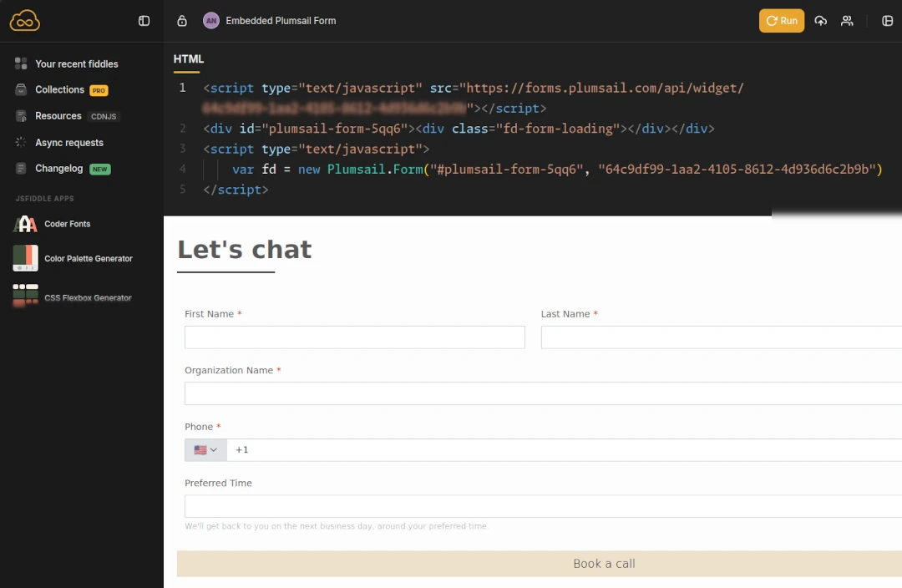Focus the Organization Name field
The image size is (902, 588).
[543, 393]
